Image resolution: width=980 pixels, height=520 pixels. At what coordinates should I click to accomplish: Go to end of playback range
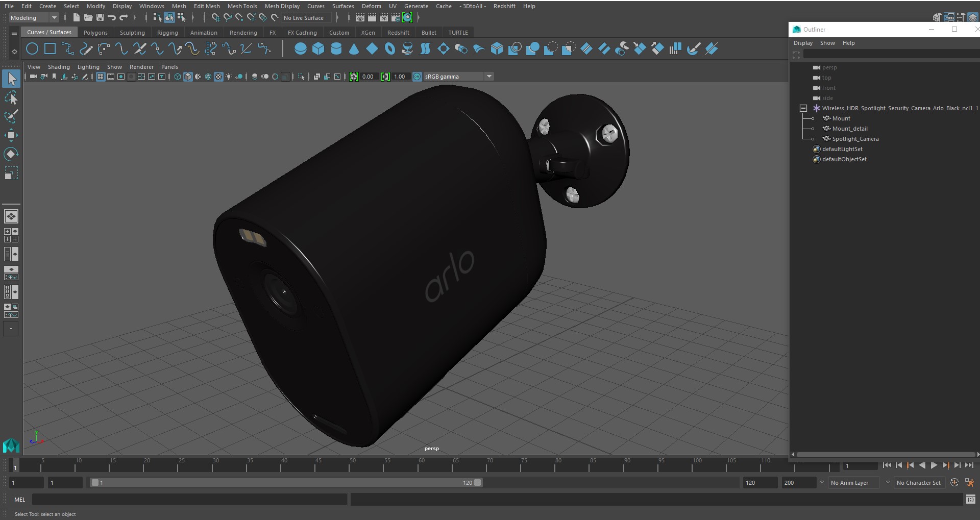969,465
